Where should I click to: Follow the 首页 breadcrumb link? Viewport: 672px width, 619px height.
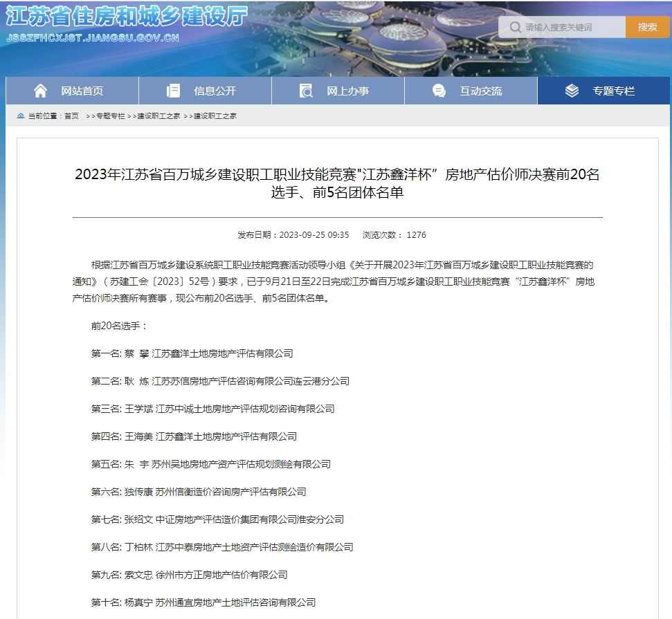pos(71,116)
